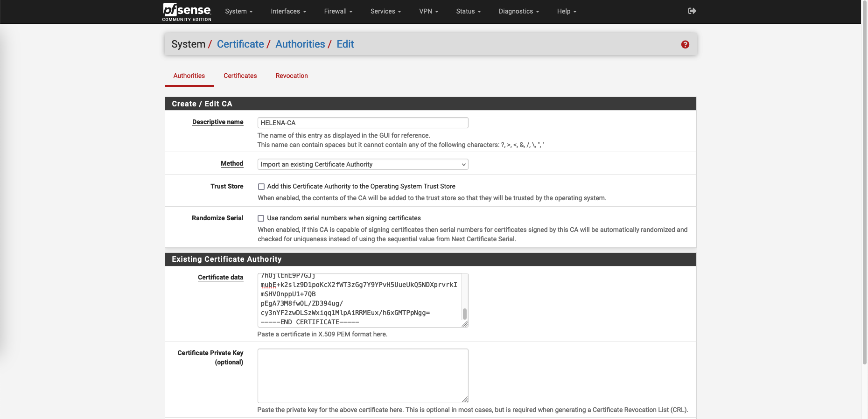This screenshot has width=868, height=419.
Task: Enable adding CA to Operating System Trust Store
Action: pyautogui.click(x=261, y=187)
